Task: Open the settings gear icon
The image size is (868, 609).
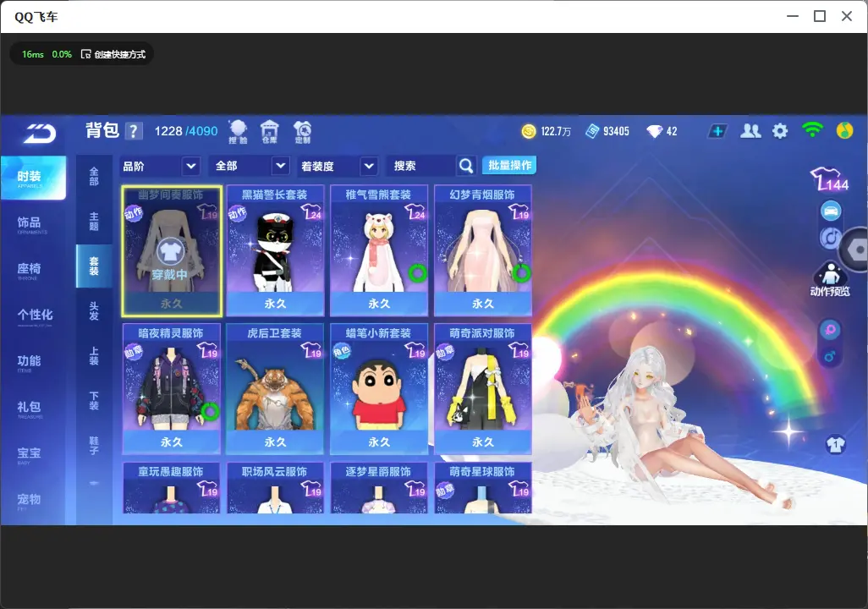Action: coord(780,131)
